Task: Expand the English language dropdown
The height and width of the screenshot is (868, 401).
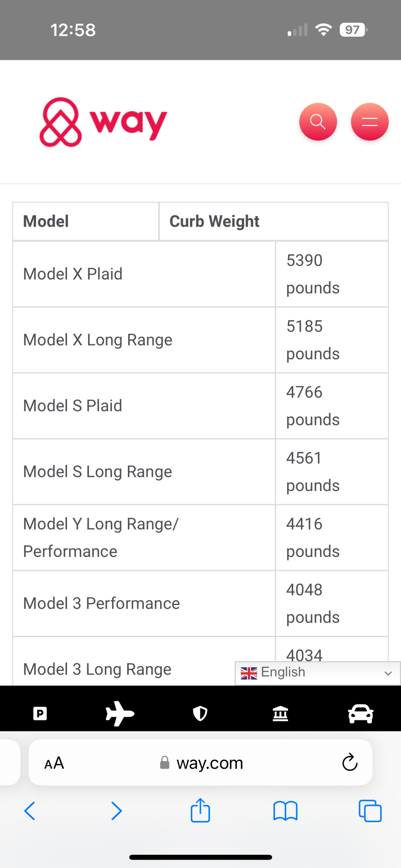Action: pyautogui.click(x=317, y=673)
